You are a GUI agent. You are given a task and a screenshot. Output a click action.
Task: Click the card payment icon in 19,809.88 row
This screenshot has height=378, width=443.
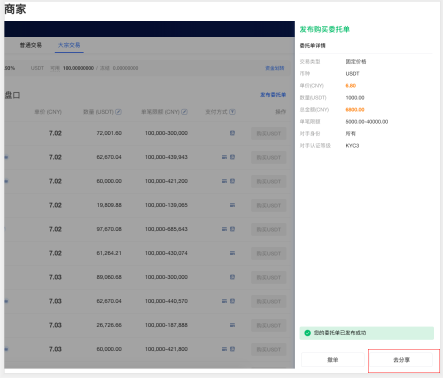232,205
